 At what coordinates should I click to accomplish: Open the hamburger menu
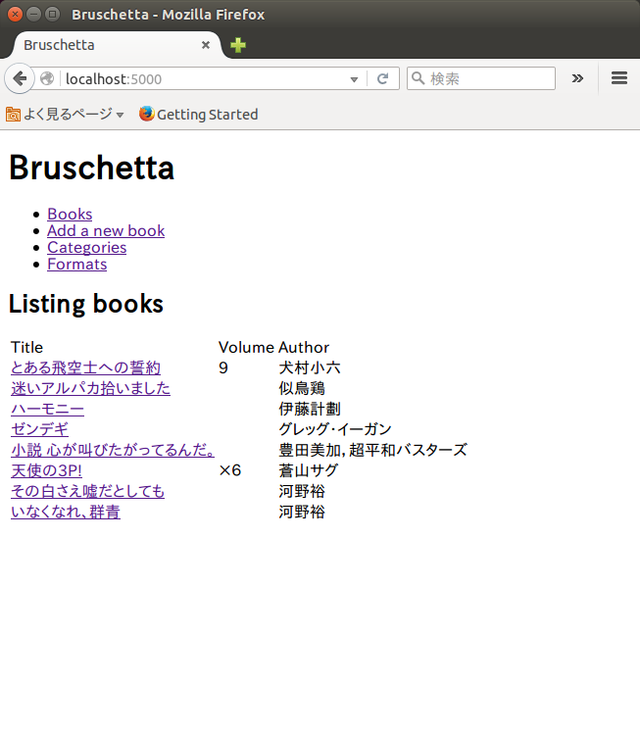(619, 78)
